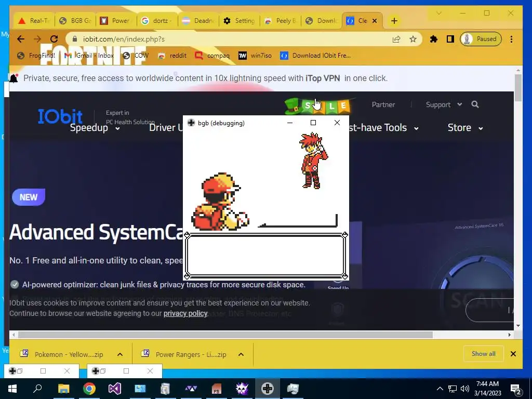This screenshot has height=399, width=532.
Task: Open the FrogFind! bookmark
Action: pyautogui.click(x=36, y=55)
